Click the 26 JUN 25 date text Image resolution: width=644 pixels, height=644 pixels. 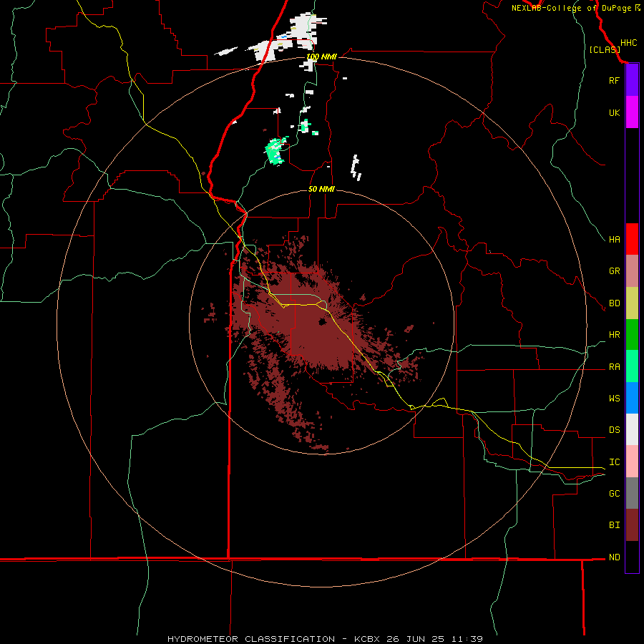point(416,639)
